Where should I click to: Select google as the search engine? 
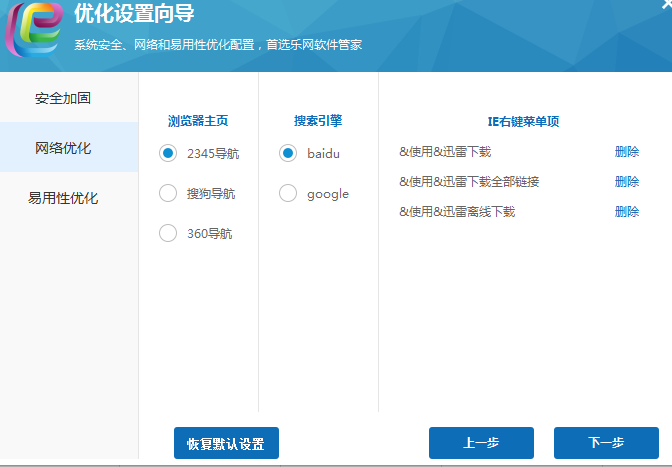[288, 194]
